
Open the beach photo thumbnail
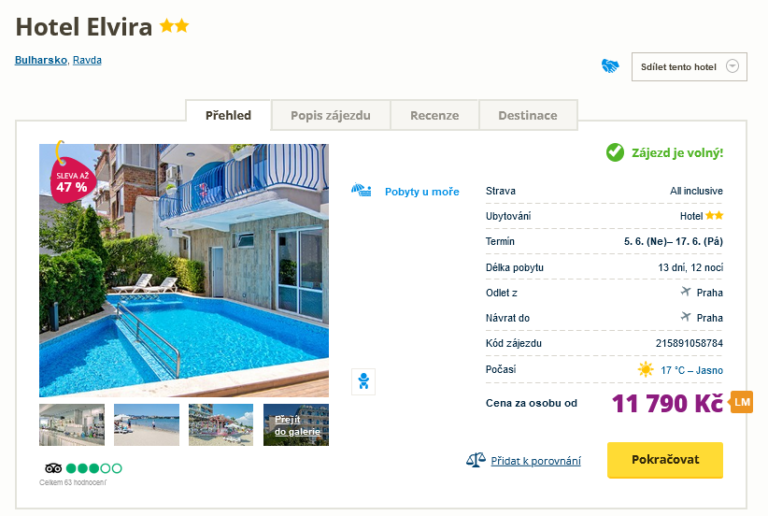tap(146, 425)
